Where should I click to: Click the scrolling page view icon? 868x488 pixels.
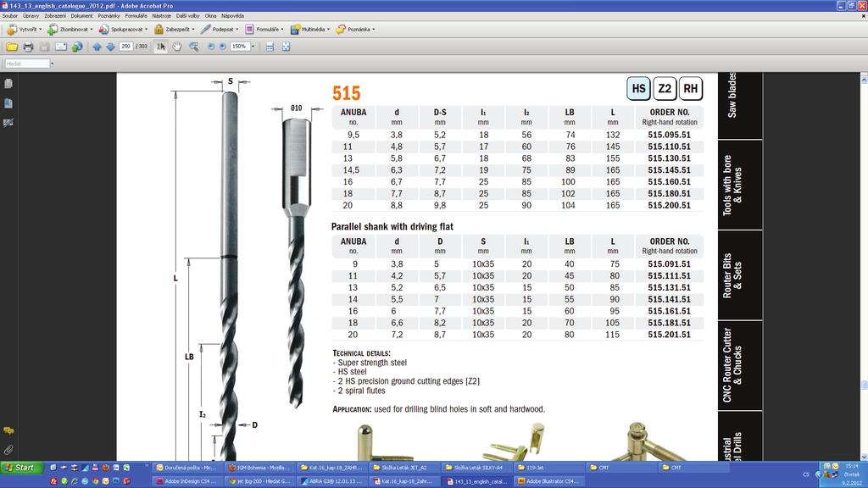coord(270,47)
